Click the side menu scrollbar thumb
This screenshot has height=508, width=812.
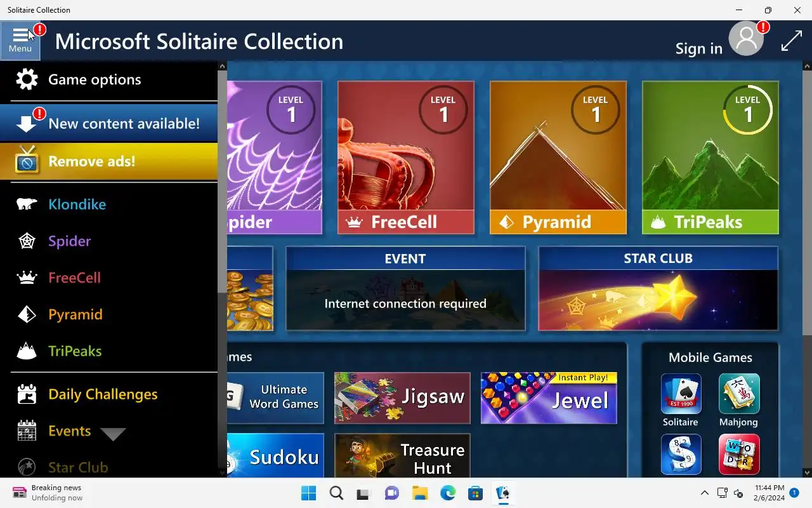pos(222,181)
